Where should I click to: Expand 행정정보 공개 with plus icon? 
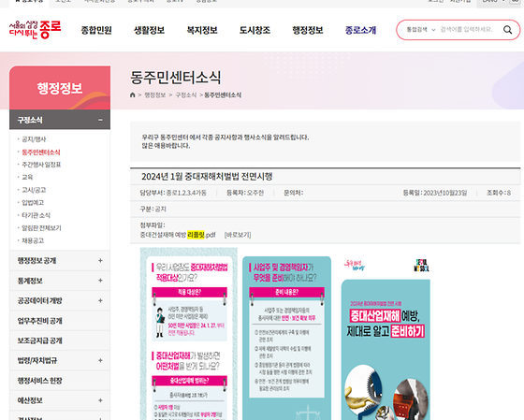point(100,261)
